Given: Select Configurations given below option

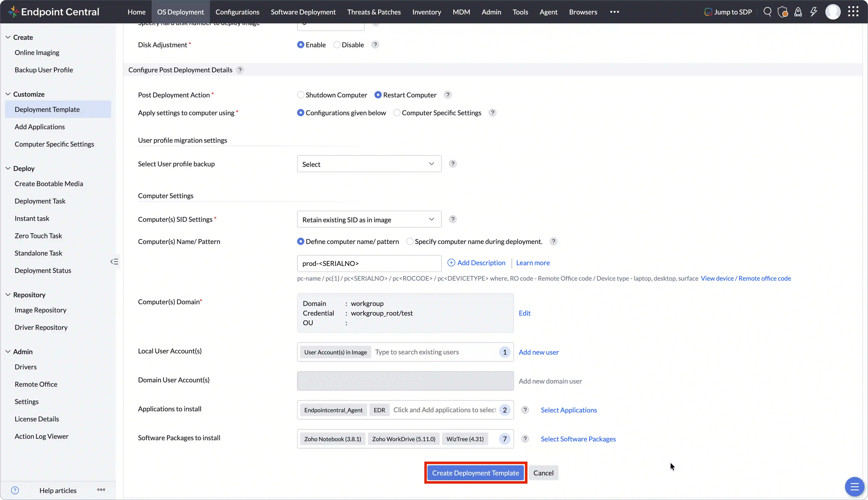Looking at the screenshot, I should point(301,113).
